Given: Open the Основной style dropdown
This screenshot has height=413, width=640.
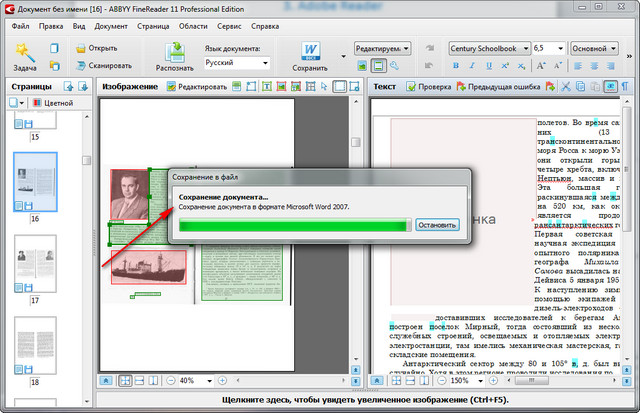Looking at the screenshot, I should pyautogui.click(x=594, y=49).
